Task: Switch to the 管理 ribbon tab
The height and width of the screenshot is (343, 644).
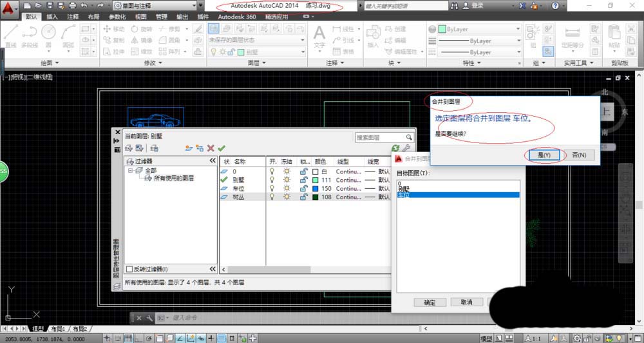Action: (162, 17)
